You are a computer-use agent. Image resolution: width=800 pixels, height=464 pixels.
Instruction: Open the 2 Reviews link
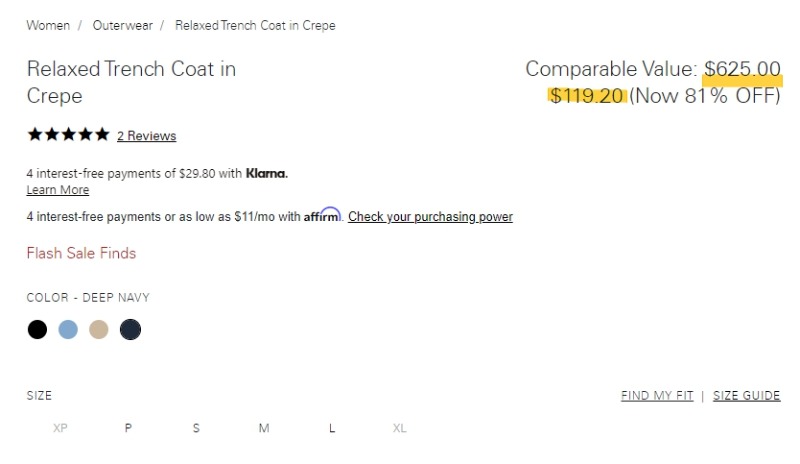(146, 136)
